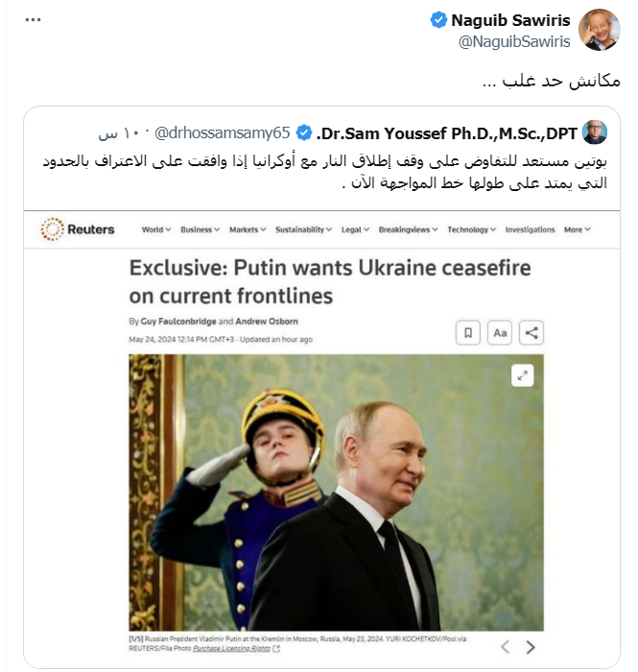638x672 pixels.
Task: Open the More menu in Reuters nav
Action: click(x=577, y=229)
